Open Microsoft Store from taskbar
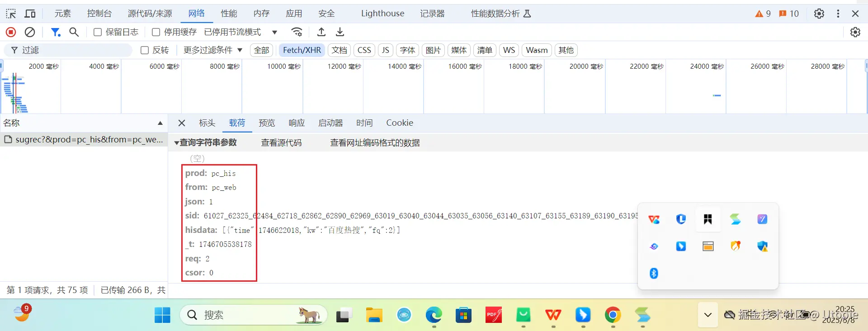This screenshot has height=331, width=868. coord(463,315)
